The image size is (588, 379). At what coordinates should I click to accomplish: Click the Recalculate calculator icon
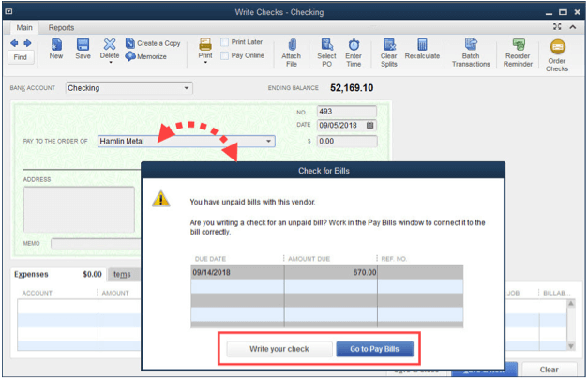pyautogui.click(x=422, y=48)
